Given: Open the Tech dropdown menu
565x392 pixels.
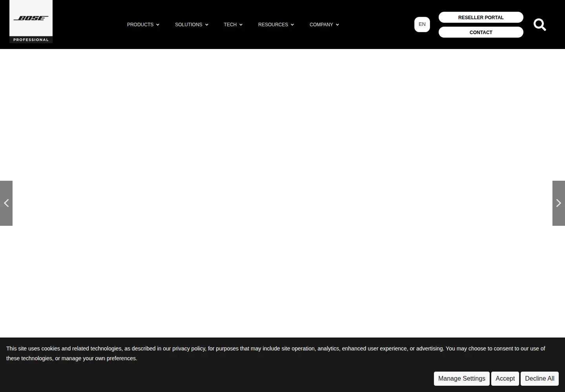Looking at the screenshot, I should point(233,25).
